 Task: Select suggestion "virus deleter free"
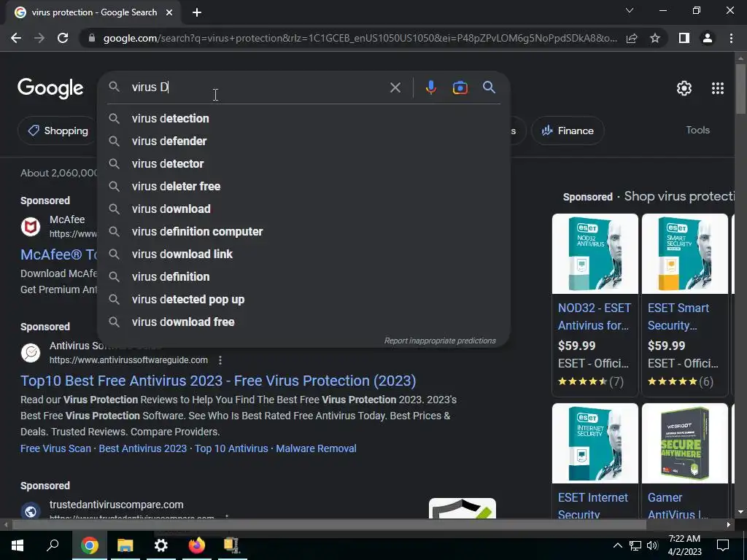(x=303, y=186)
